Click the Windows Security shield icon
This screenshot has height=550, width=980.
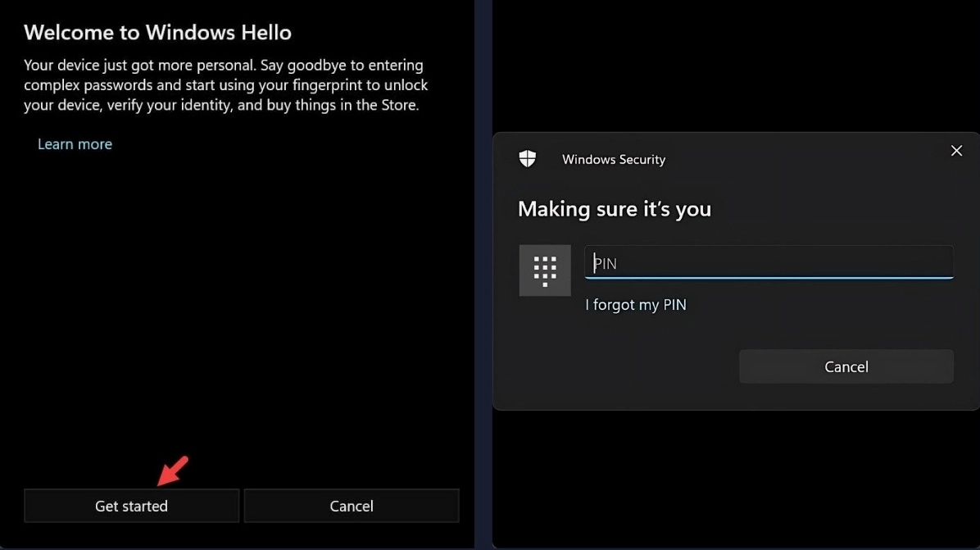(x=528, y=159)
